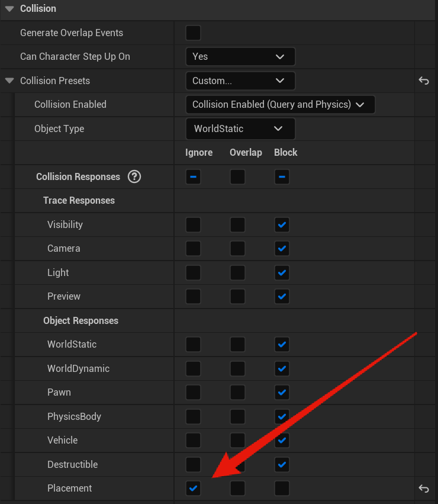Set all Collision Responses to Ignore

(x=193, y=176)
